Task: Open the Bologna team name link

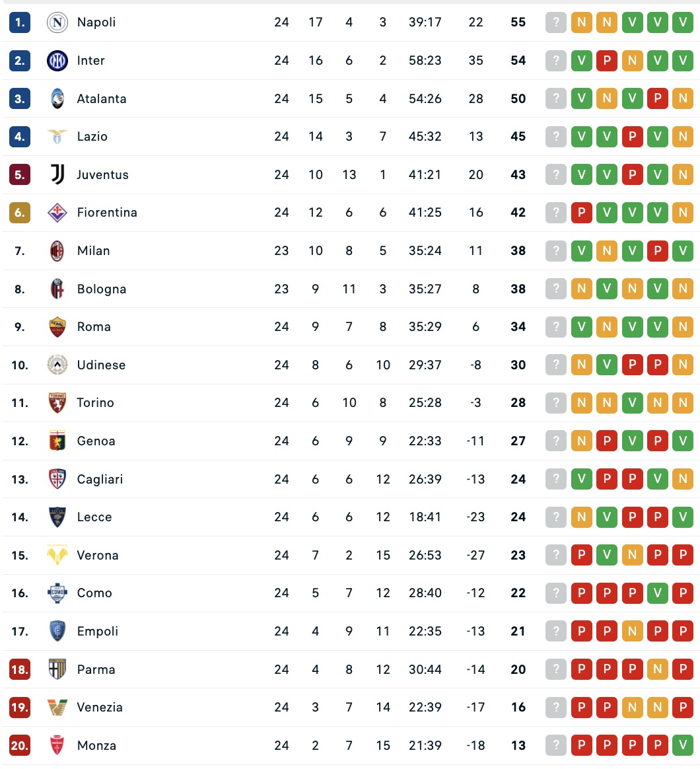Action: [x=101, y=289]
